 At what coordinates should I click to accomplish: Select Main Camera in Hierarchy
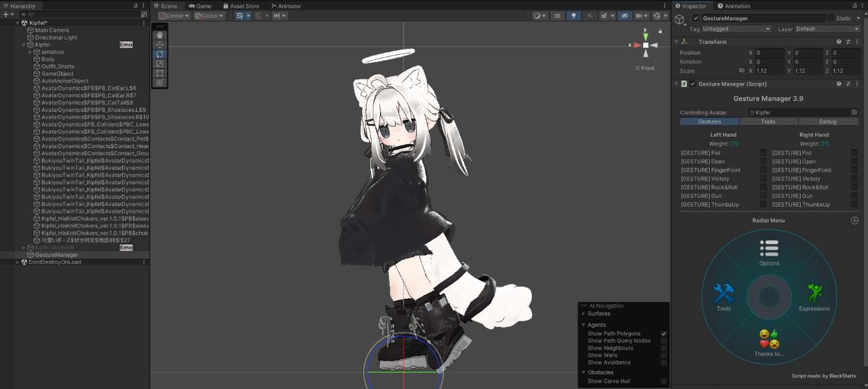point(52,30)
